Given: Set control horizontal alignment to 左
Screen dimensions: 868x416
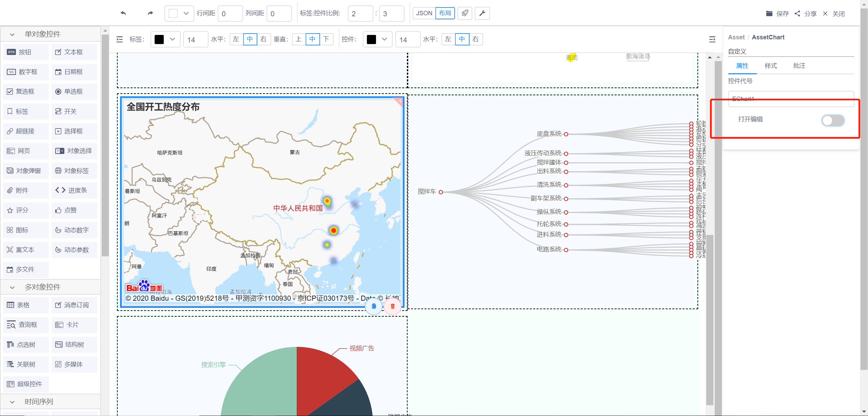Looking at the screenshot, I should pos(448,39).
